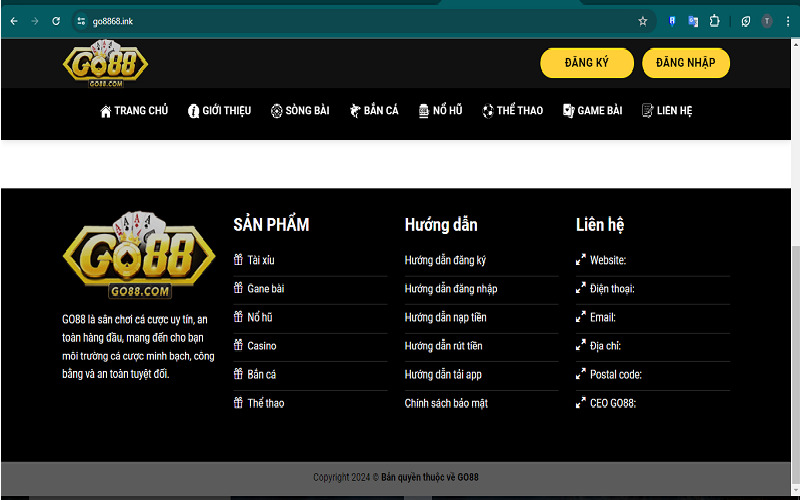Click the arrow icon beside Email
The width and height of the screenshot is (800, 500).
[581, 317]
